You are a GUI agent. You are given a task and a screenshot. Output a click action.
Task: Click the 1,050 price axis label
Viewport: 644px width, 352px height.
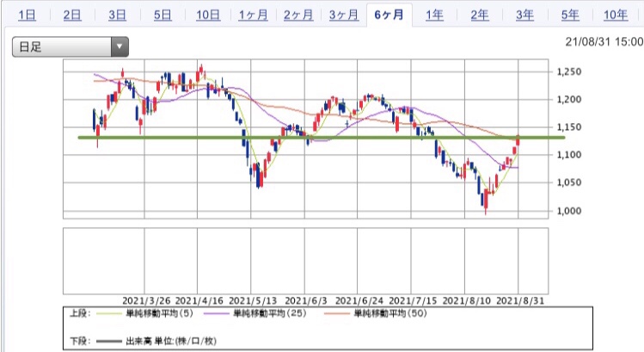click(x=569, y=182)
